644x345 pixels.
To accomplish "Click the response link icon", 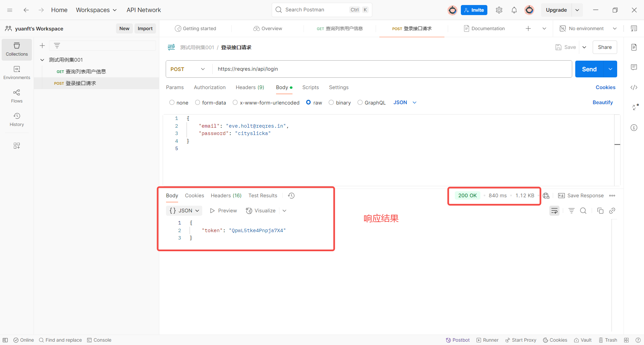I will (x=612, y=211).
